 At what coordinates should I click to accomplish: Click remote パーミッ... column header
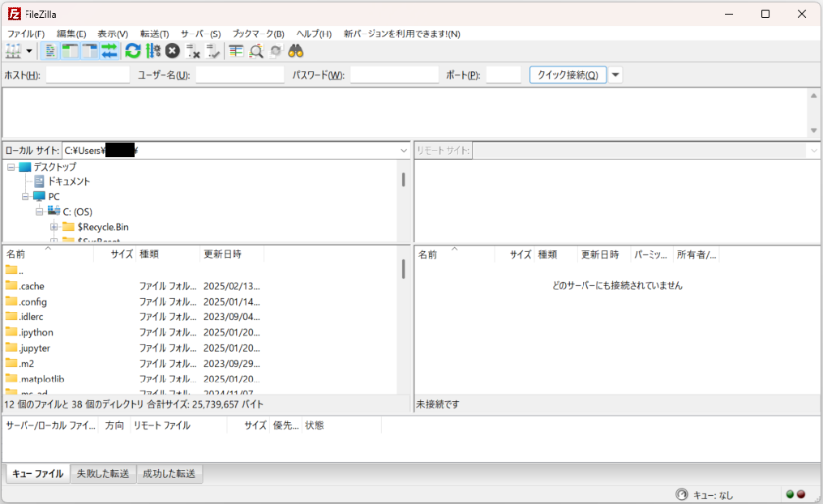click(x=651, y=254)
